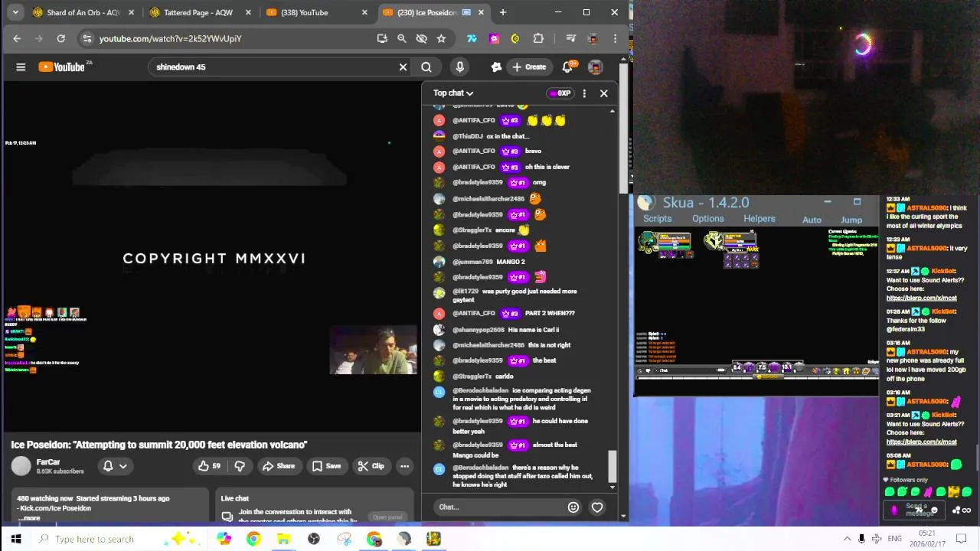Open media controls icon in Chrome toolbar

click(570, 38)
